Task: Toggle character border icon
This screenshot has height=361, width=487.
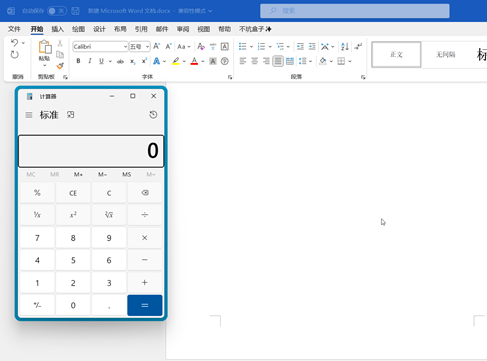Action: pos(225,46)
